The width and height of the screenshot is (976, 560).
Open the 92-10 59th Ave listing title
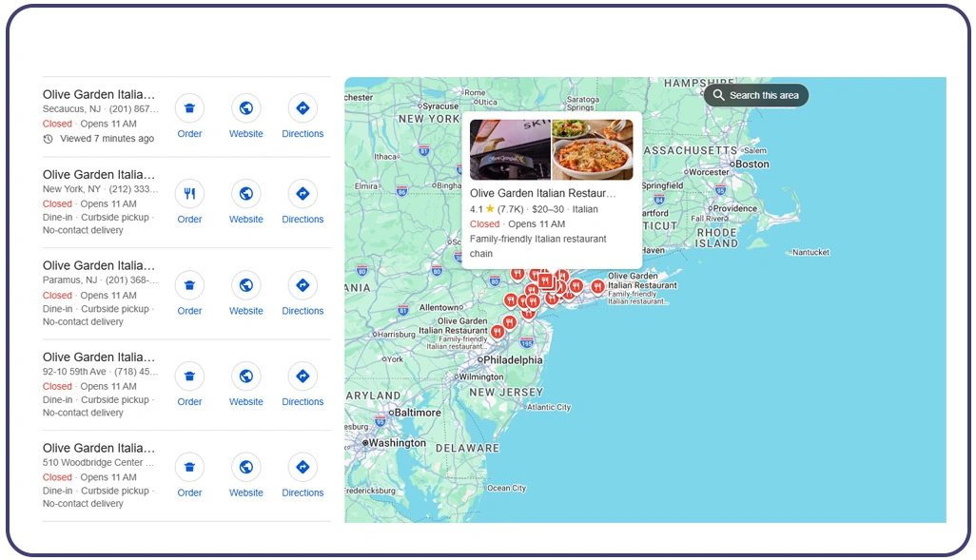(x=98, y=357)
